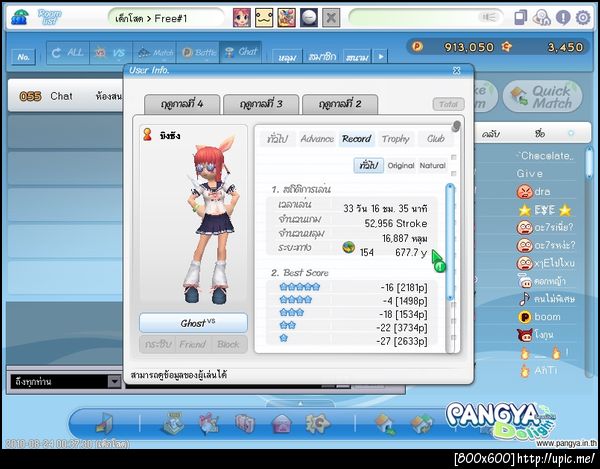Select the golf ball icon in top bar
This screenshot has width=600, height=469.
point(309,18)
